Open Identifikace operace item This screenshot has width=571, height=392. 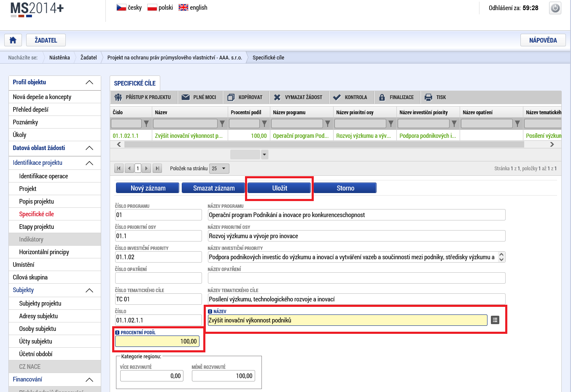point(55,176)
